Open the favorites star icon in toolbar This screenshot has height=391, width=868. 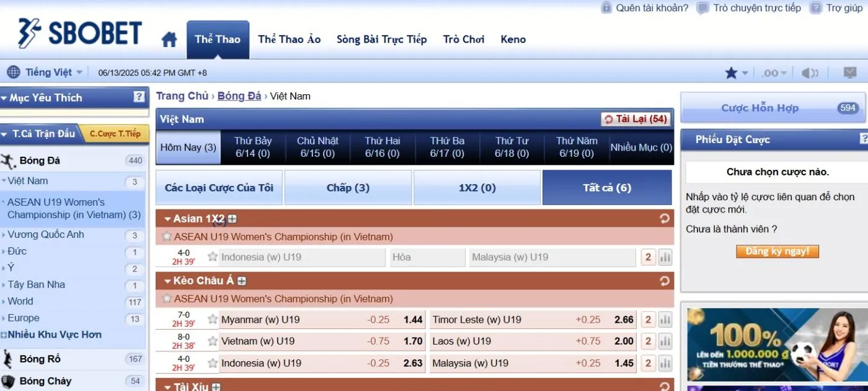(732, 73)
